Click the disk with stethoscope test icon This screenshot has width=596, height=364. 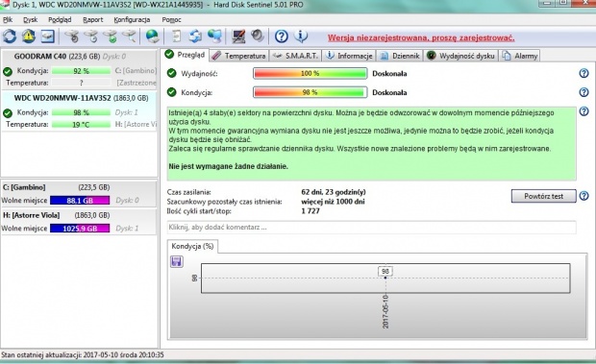(71, 36)
